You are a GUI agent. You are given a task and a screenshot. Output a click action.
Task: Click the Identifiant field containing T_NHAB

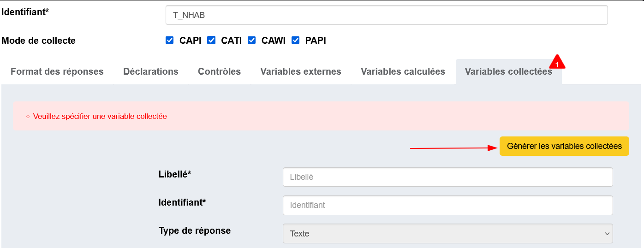pyautogui.click(x=386, y=15)
